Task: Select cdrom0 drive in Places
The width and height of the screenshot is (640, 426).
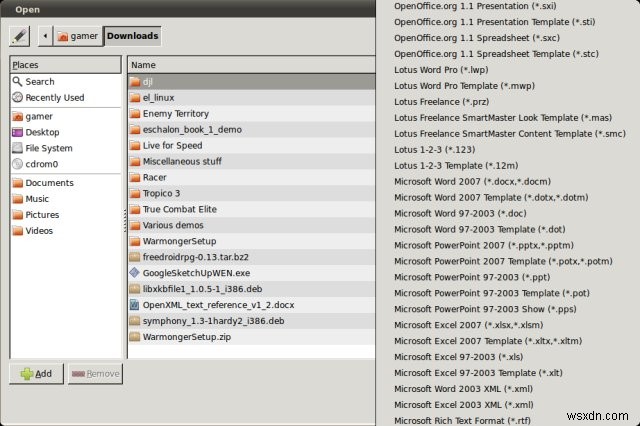Action: tap(66, 164)
